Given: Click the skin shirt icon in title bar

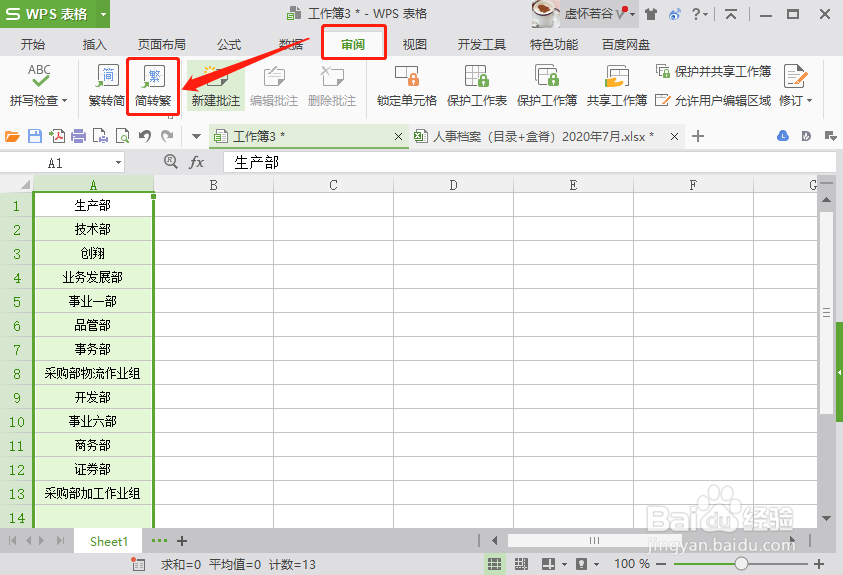Looking at the screenshot, I should point(651,15).
